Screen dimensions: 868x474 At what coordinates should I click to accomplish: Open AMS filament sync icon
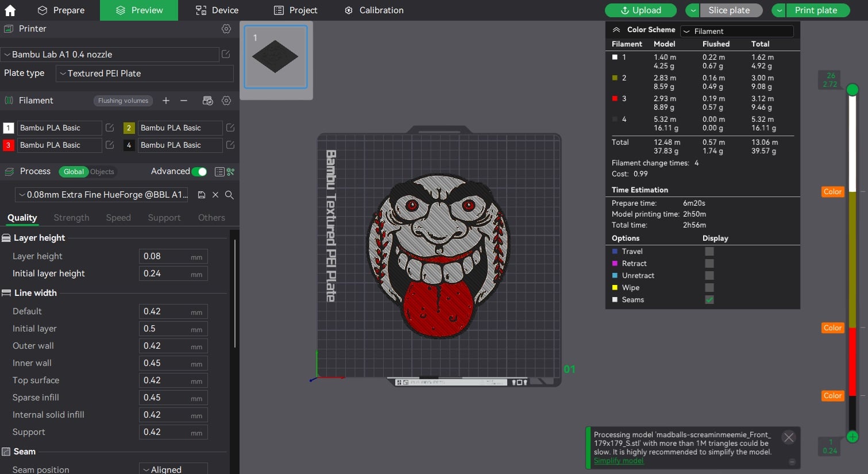tap(208, 101)
